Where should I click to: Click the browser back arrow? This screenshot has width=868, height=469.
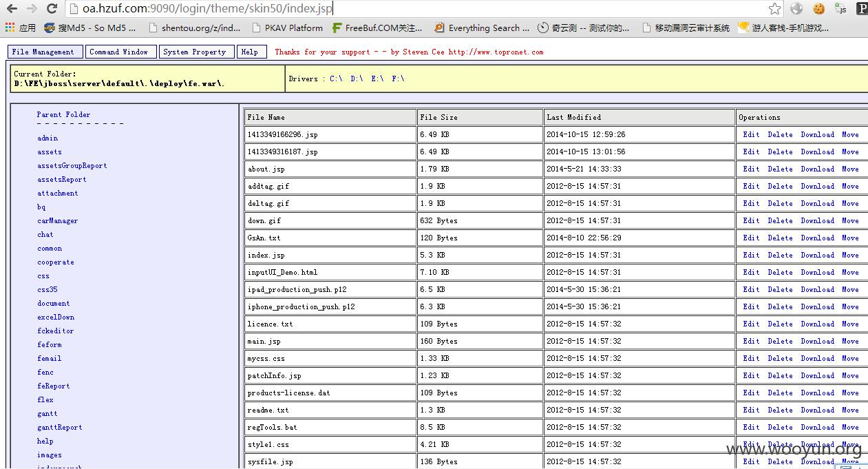12,9
